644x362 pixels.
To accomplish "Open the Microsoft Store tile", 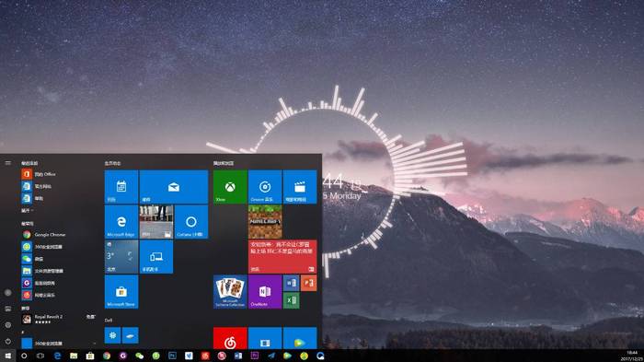I will (x=121, y=292).
